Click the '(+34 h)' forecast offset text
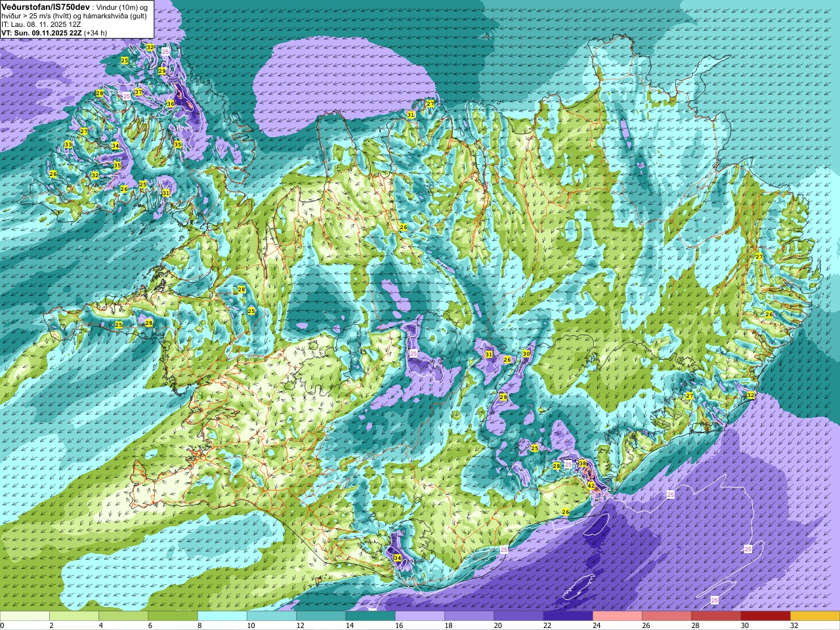 pos(96,33)
